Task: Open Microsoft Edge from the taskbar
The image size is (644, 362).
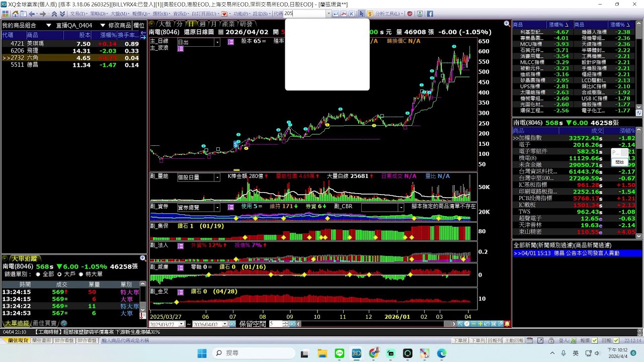Action: point(442,353)
